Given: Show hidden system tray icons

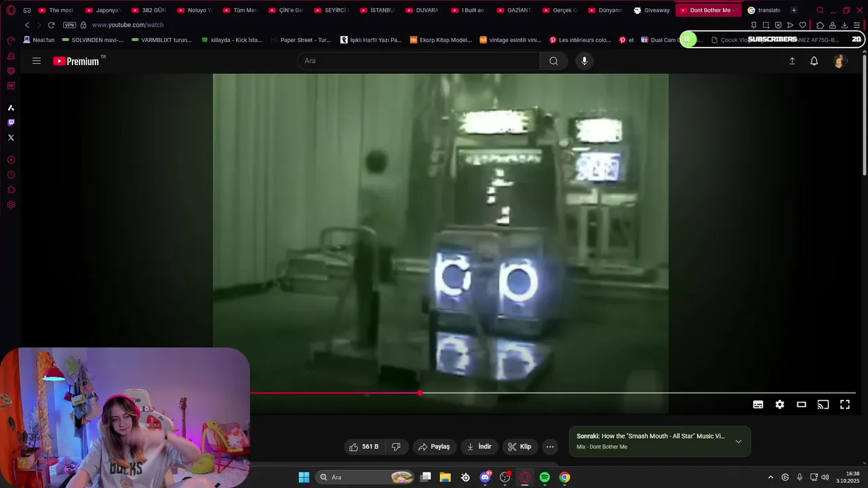Looking at the screenshot, I should [x=770, y=477].
